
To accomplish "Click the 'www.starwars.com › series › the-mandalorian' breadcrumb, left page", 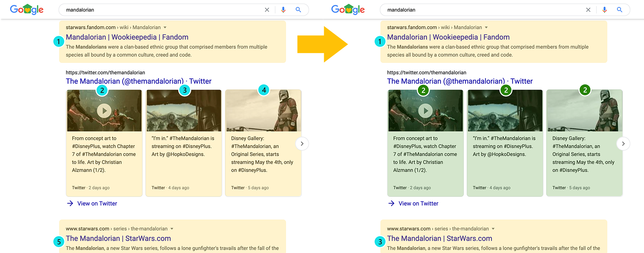I will click(116, 229).
